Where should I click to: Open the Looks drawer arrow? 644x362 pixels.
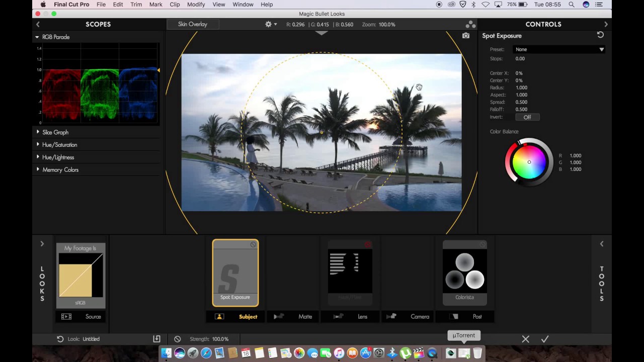click(42, 244)
